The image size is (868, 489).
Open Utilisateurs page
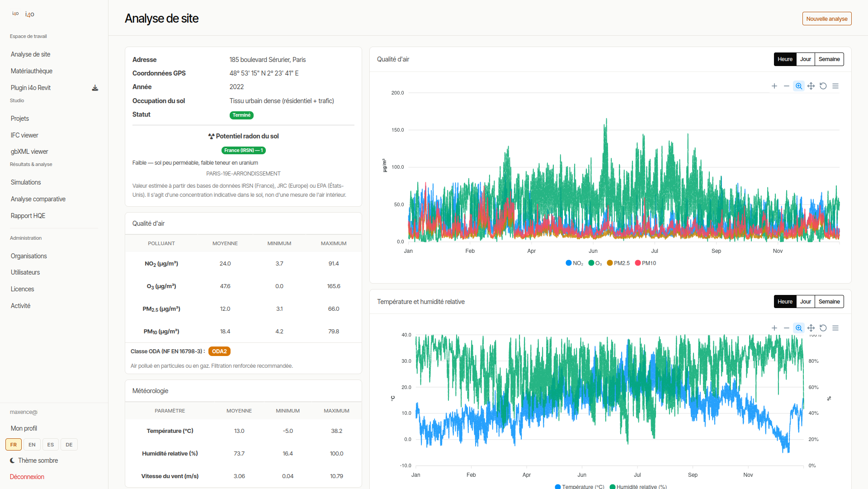click(25, 272)
